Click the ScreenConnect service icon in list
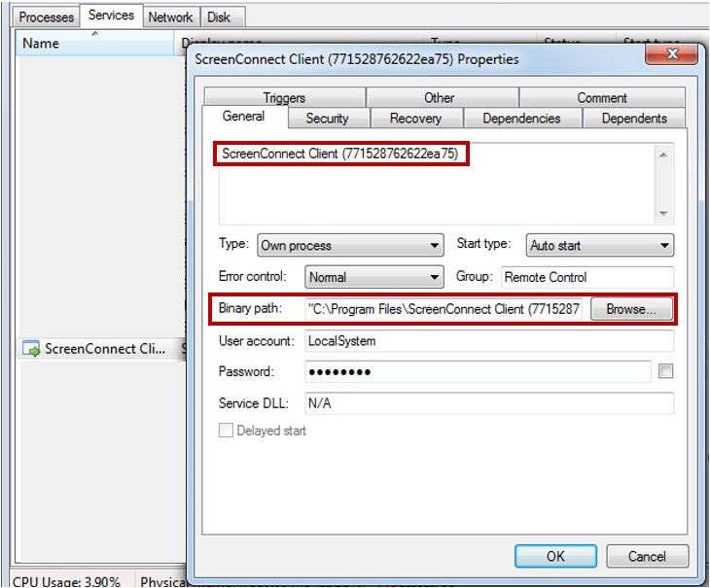Viewport: 710px width, 588px height. (x=31, y=349)
